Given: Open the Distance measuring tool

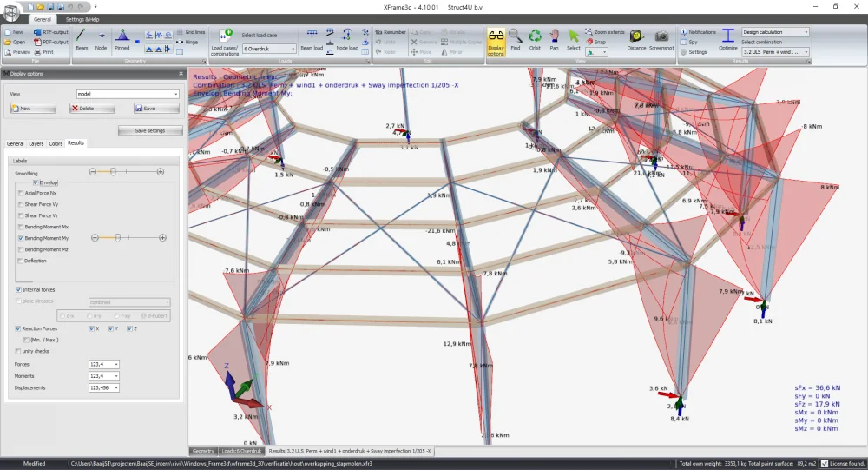Looking at the screenshot, I should (636, 40).
